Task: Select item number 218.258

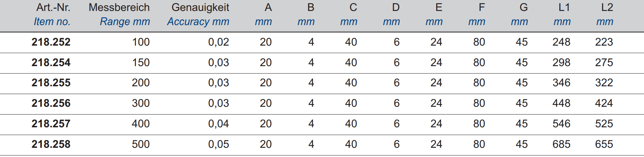Action: (51, 144)
